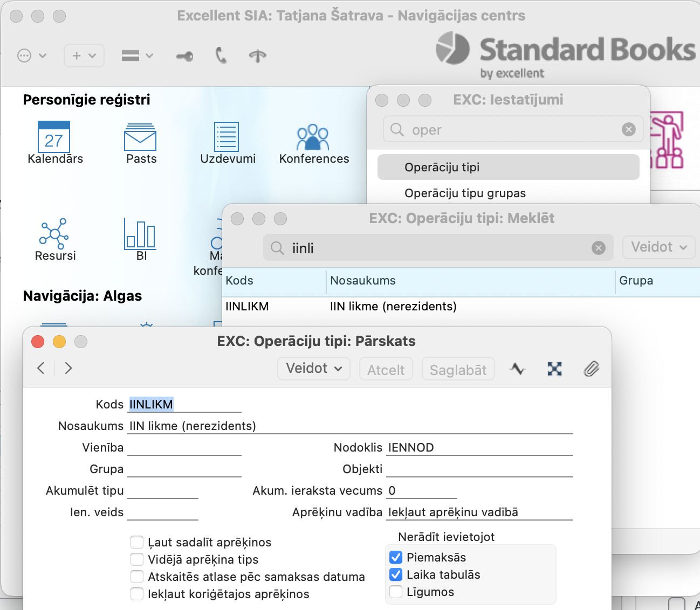The width and height of the screenshot is (700, 610).
Task: Uncheck the Piemaksās checkbox
Action: pos(396,557)
